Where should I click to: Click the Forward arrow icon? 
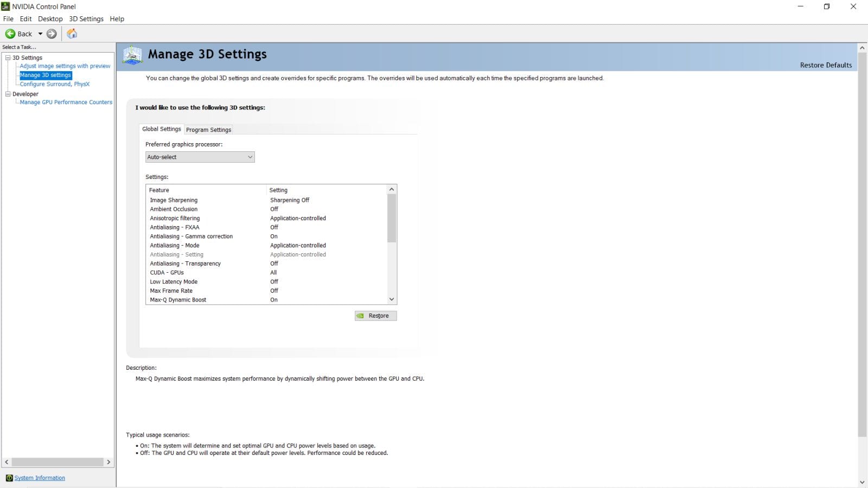click(52, 34)
